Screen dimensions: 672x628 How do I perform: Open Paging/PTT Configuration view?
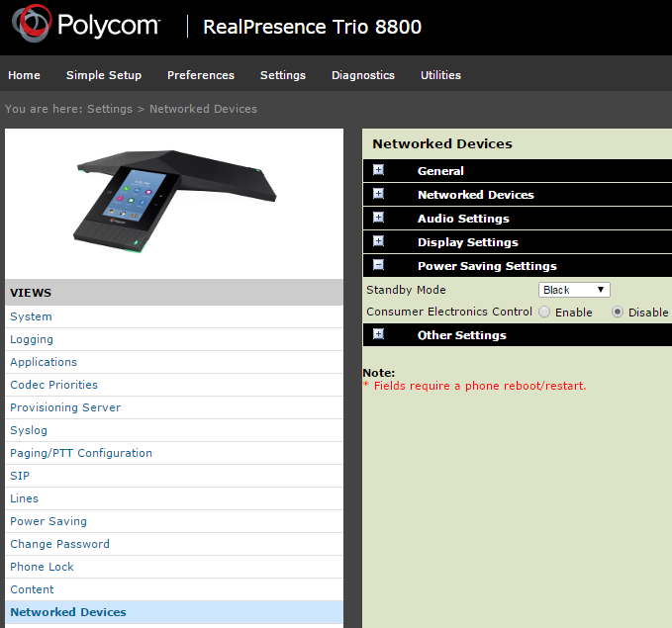[x=174, y=453]
